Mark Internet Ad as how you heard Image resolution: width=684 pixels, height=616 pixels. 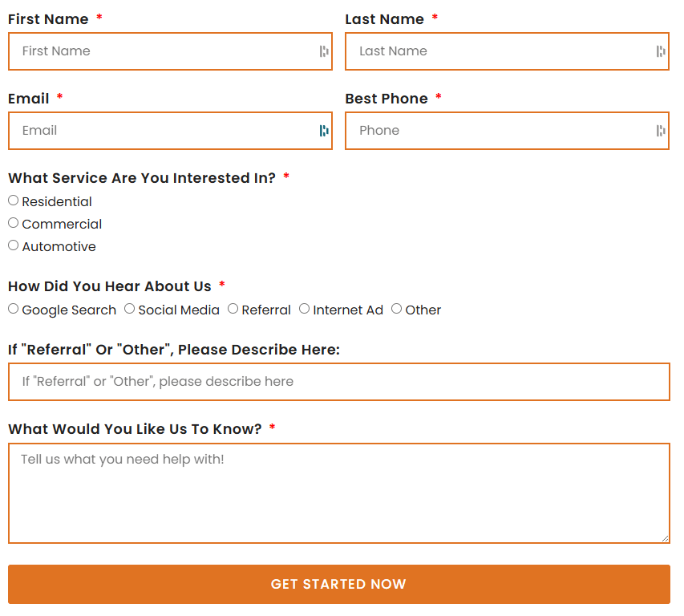pos(305,309)
